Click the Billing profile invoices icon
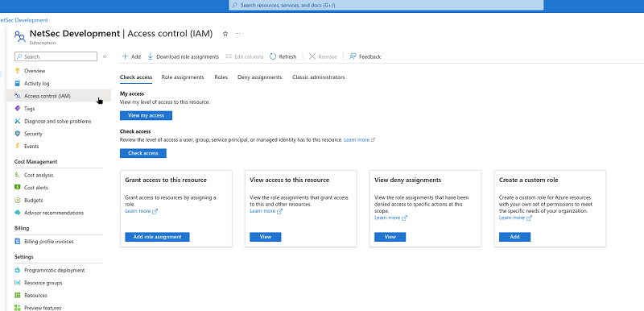Screen dimensions: 644x311 pos(17,242)
